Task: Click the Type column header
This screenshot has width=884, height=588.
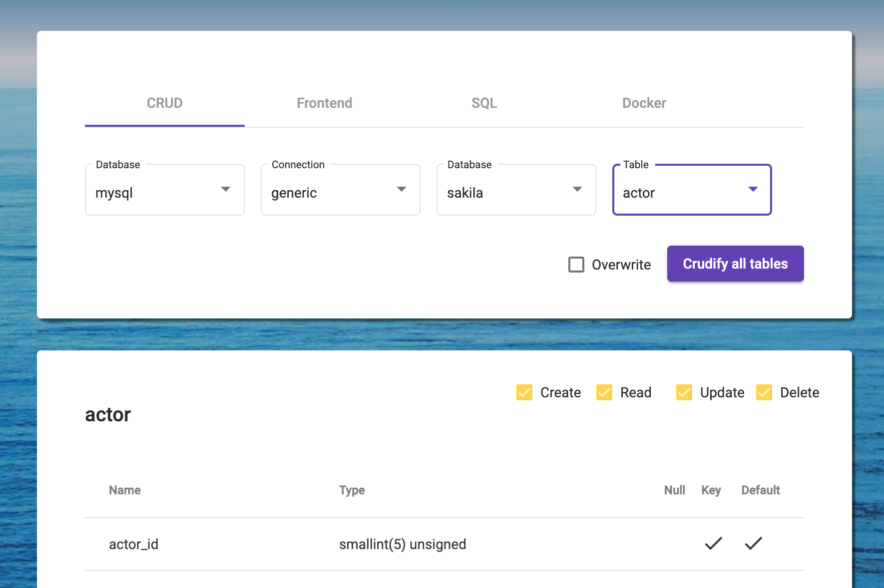Action: [x=352, y=490]
